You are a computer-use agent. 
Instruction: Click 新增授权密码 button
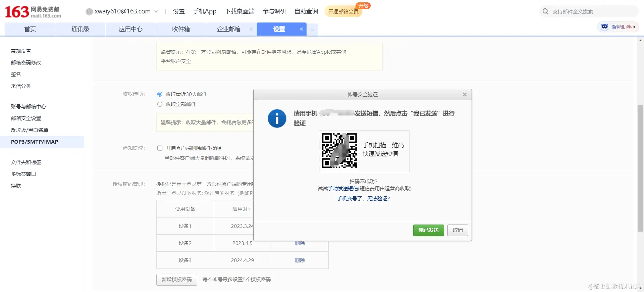(x=177, y=280)
